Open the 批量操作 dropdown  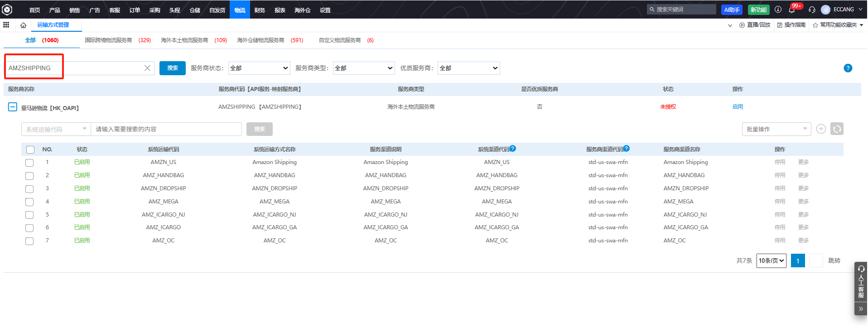[x=776, y=129]
